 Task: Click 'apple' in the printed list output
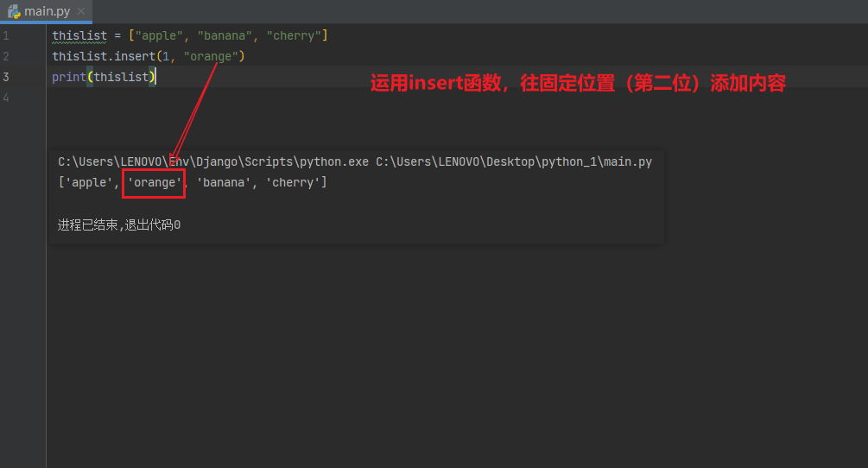pos(89,182)
